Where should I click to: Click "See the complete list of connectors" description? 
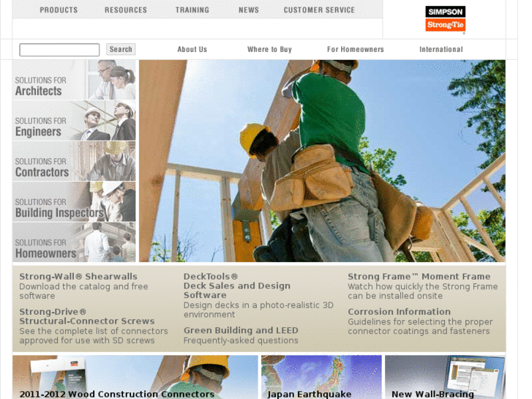tap(94, 335)
